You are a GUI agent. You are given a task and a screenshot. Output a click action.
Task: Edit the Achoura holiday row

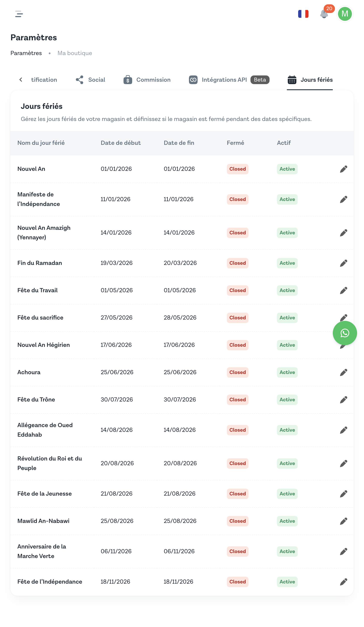tap(343, 372)
